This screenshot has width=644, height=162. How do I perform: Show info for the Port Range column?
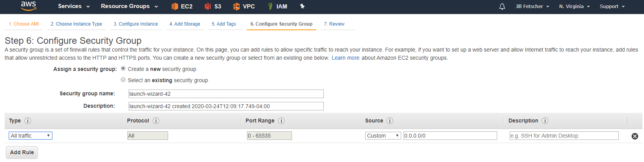tap(282, 121)
